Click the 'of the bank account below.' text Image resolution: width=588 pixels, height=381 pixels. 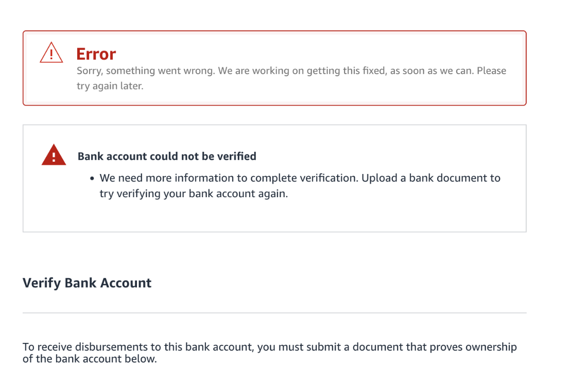[90, 359]
